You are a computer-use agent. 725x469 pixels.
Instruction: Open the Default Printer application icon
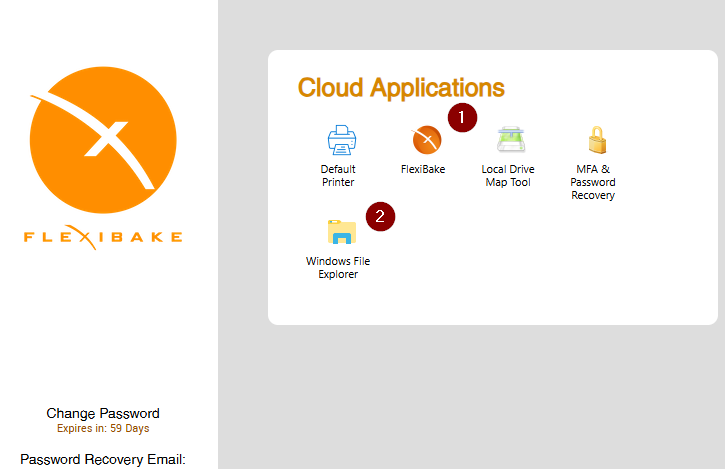coord(342,140)
